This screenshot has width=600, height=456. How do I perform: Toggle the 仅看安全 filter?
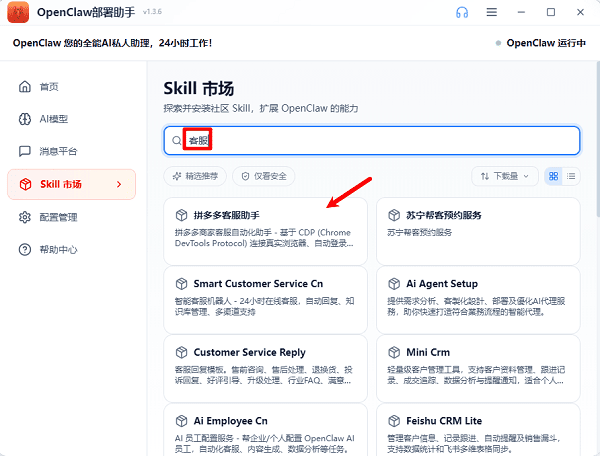pyautogui.click(x=264, y=176)
